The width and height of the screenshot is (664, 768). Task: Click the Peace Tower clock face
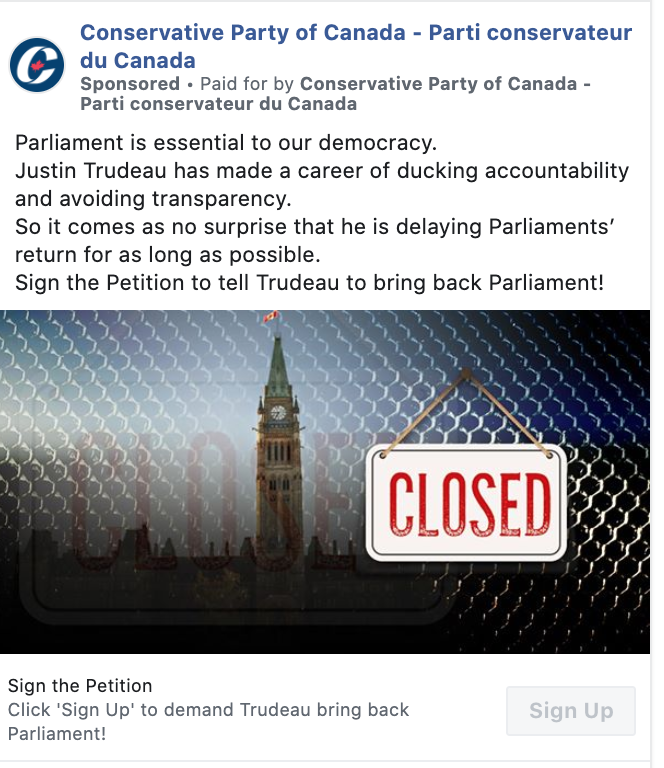(x=278, y=412)
